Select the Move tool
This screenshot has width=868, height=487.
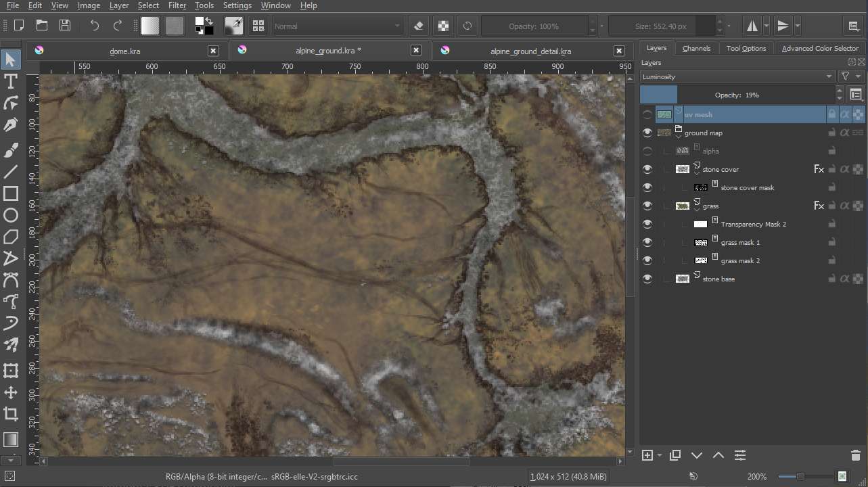coord(11,392)
